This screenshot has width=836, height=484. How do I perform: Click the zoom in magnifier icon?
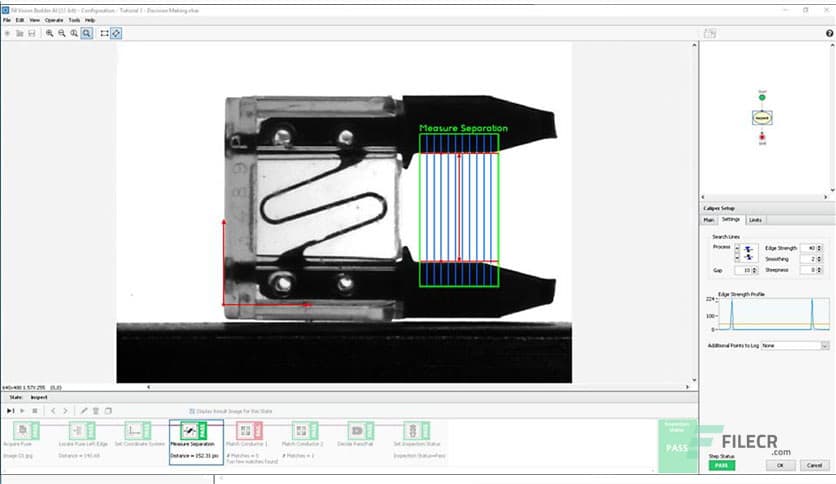click(49, 33)
